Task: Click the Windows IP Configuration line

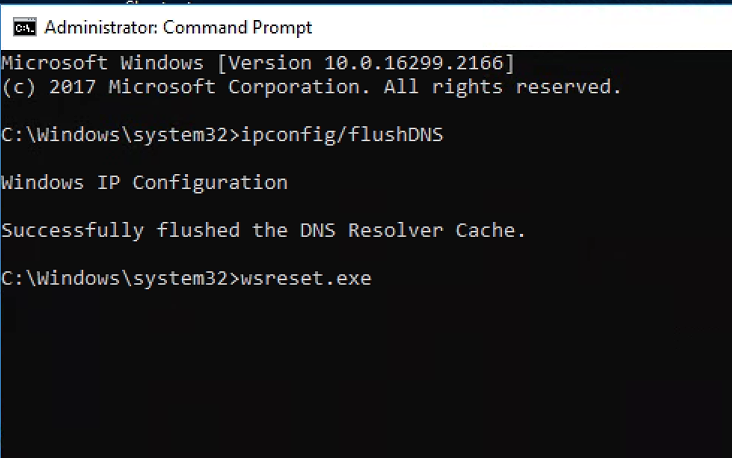Action: (144, 182)
